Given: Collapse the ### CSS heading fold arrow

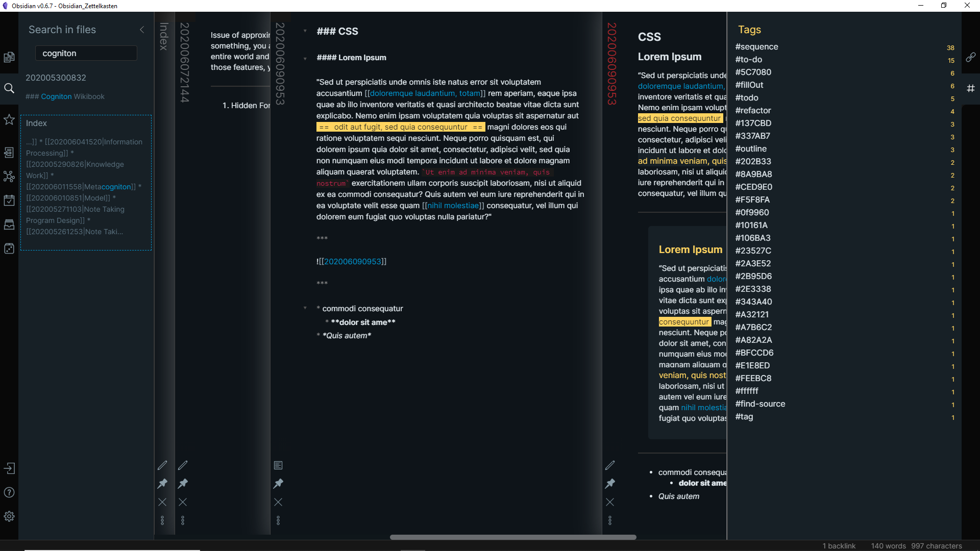Looking at the screenshot, I should 305,31.
